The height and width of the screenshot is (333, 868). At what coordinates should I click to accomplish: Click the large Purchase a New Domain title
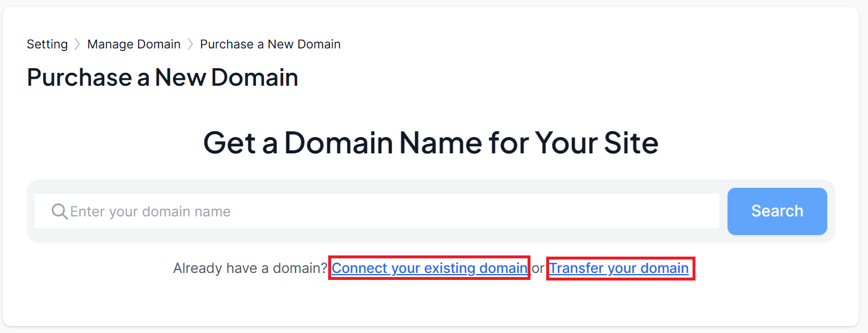pyautogui.click(x=163, y=78)
